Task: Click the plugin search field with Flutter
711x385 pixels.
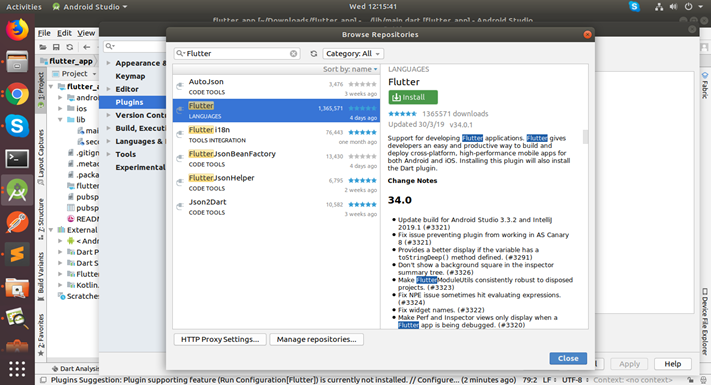Action: click(x=237, y=54)
